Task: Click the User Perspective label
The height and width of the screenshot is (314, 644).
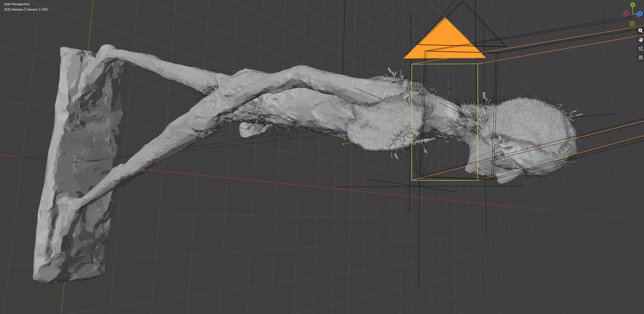Action: pos(16,4)
